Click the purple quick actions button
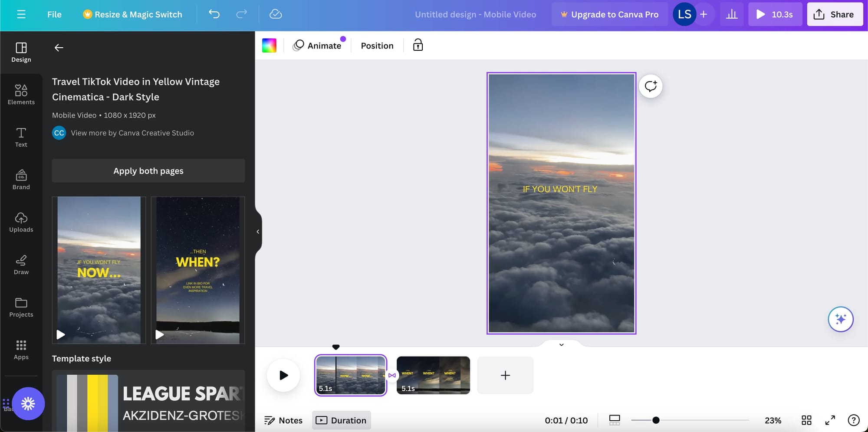868x432 pixels. 28,404
